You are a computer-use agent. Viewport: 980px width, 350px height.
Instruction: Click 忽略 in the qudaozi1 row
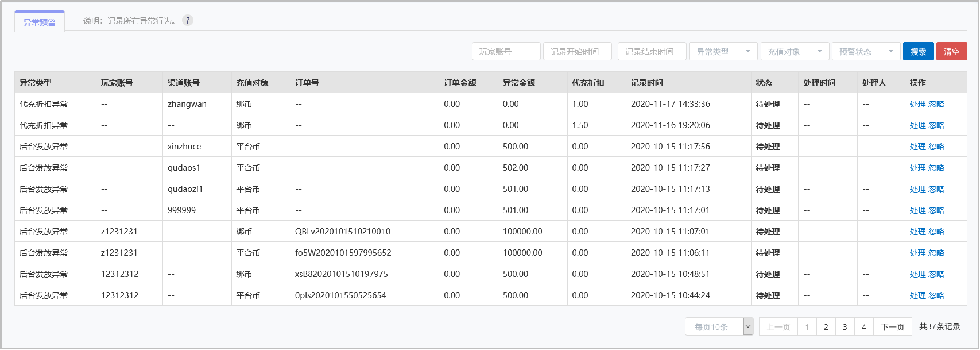[x=936, y=189]
